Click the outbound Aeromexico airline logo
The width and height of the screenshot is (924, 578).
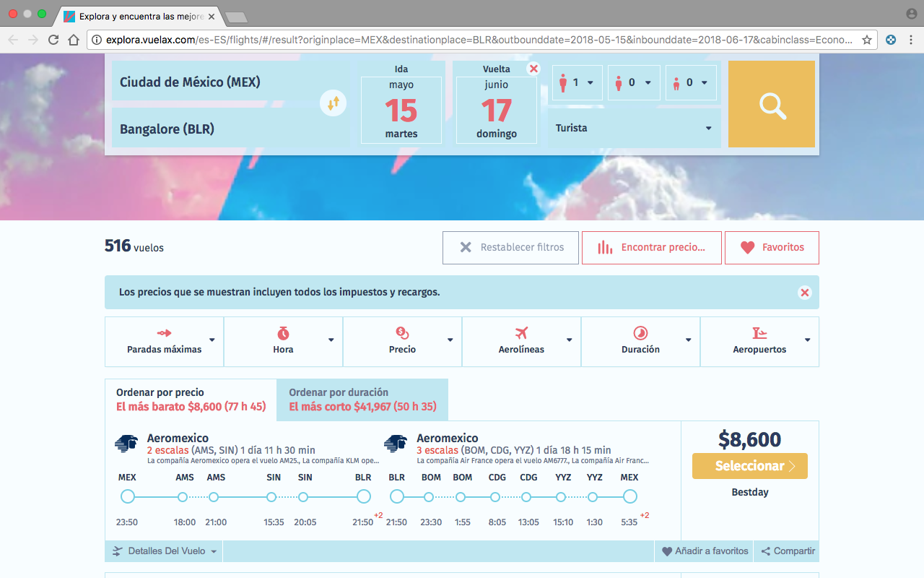coord(126,443)
